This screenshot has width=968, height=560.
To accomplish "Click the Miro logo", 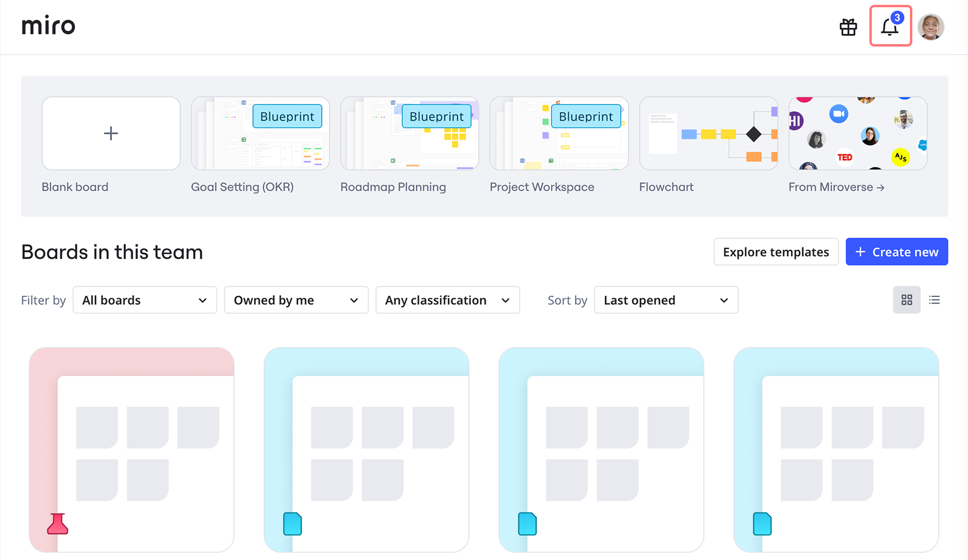I will point(48,26).
